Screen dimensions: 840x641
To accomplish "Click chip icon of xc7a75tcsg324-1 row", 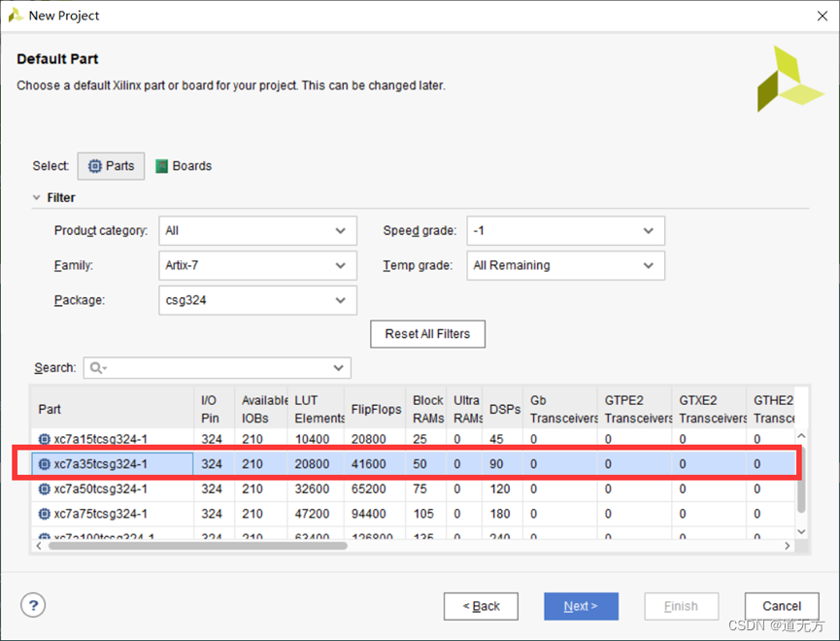I will tap(45, 514).
